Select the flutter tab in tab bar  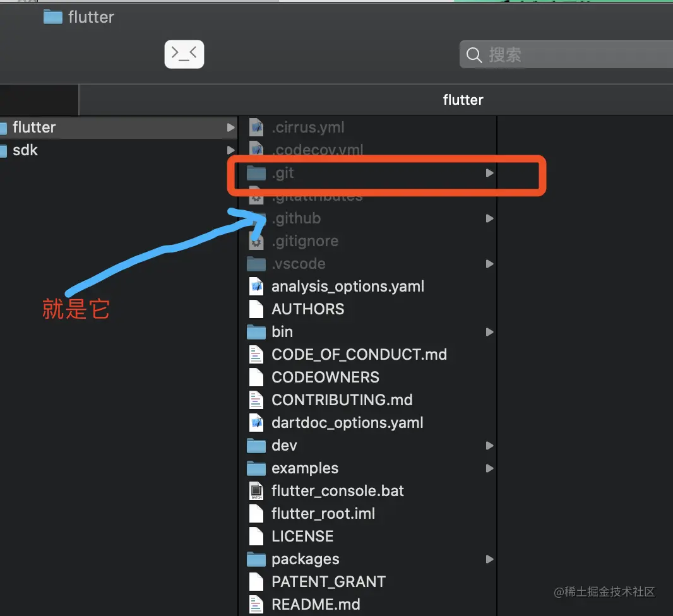pyautogui.click(x=463, y=100)
